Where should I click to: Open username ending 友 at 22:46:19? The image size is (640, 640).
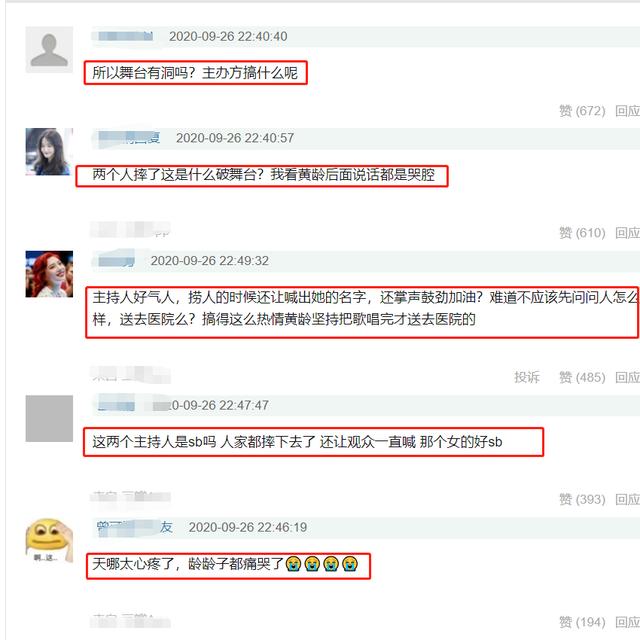pos(135,527)
